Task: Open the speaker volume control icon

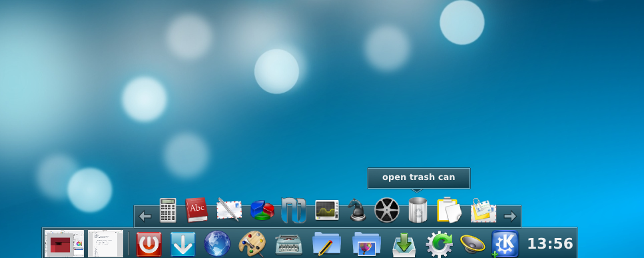Action: click(472, 244)
